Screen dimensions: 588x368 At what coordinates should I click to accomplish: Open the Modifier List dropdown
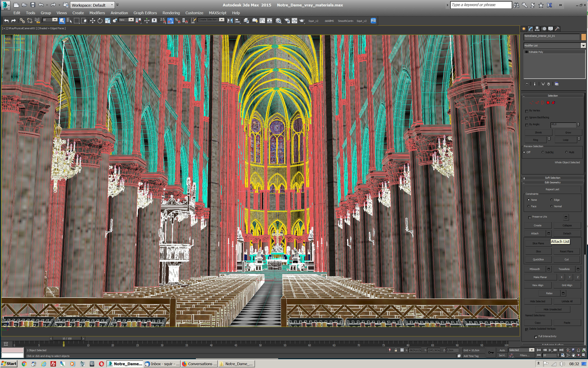[x=554, y=46]
